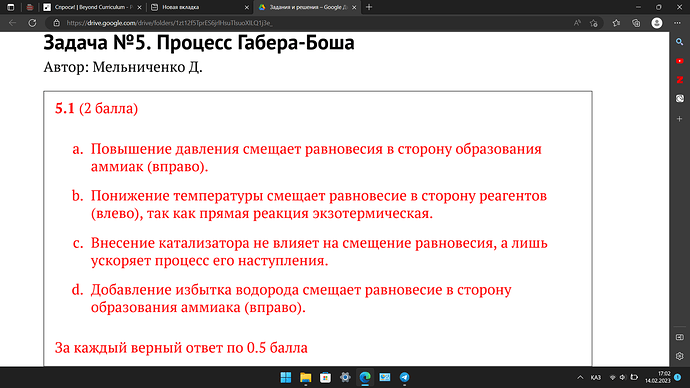Image resolution: width=690 pixels, height=388 pixels.
Task: Select the Задания и решения Google Drive tab
Action: tap(307, 7)
